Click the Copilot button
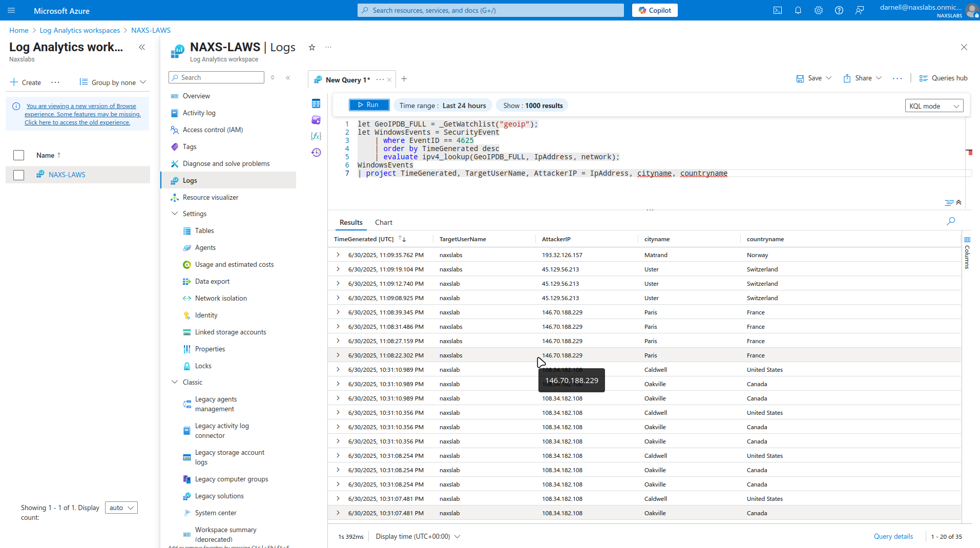The height and width of the screenshot is (548, 980). tap(655, 10)
